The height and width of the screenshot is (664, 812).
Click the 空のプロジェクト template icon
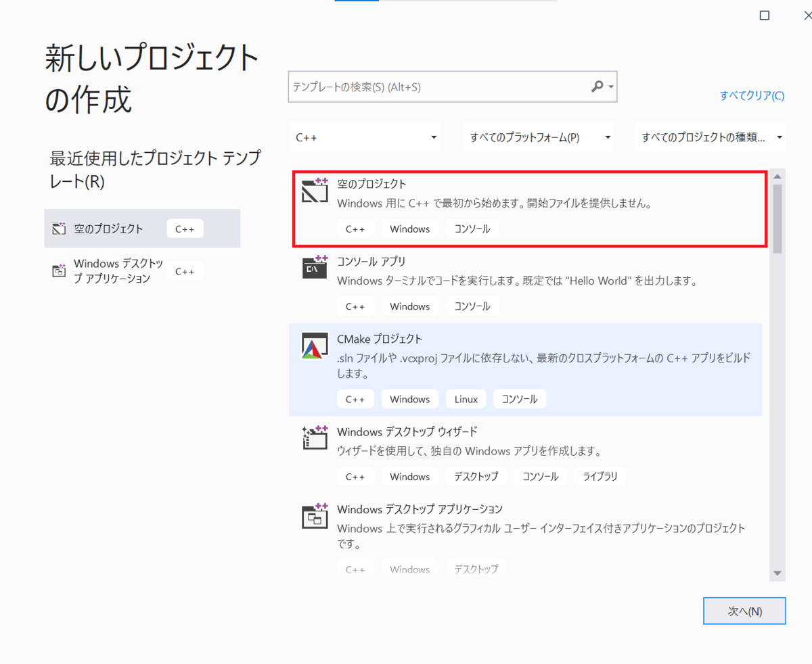tap(314, 191)
